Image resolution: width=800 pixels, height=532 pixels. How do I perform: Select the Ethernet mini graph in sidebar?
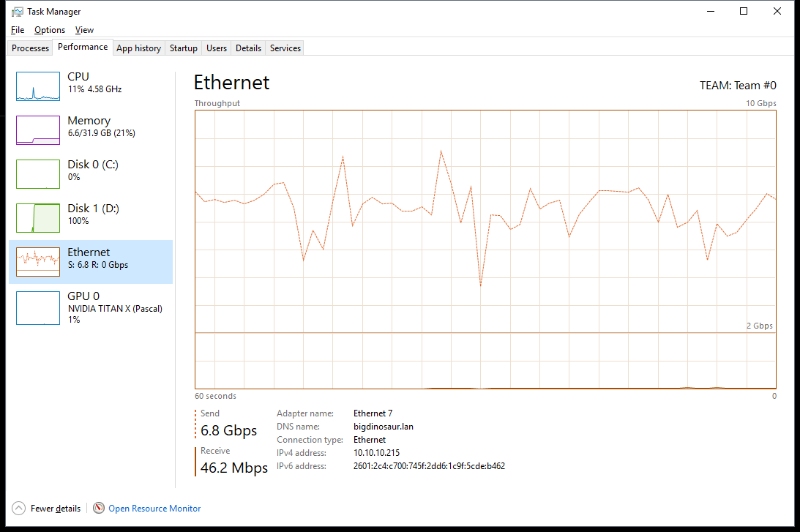(x=38, y=262)
